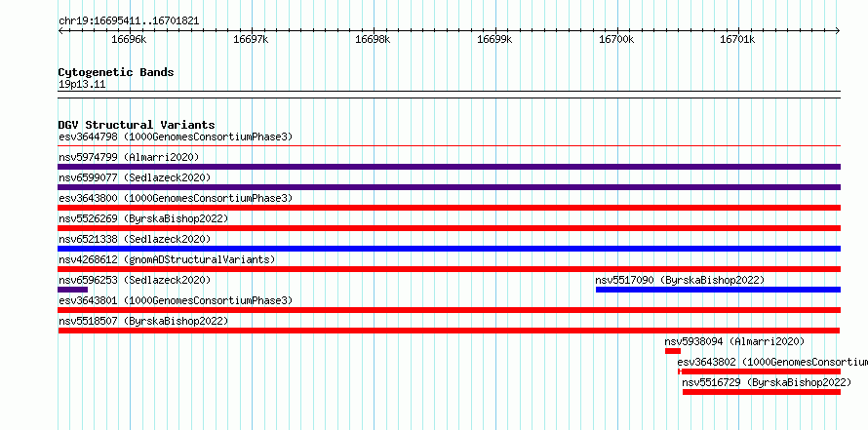Open the nsv6521338 (Sedlazeck2020) label

pos(135,239)
